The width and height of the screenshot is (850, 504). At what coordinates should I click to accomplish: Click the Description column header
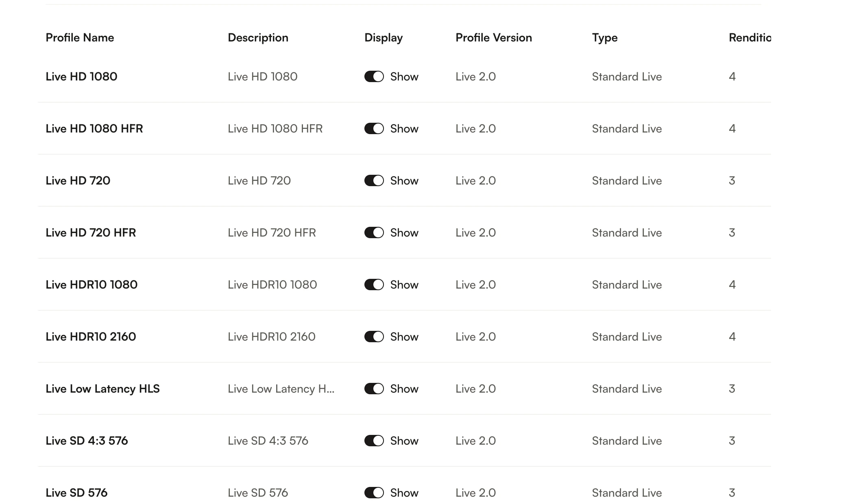[x=258, y=37]
